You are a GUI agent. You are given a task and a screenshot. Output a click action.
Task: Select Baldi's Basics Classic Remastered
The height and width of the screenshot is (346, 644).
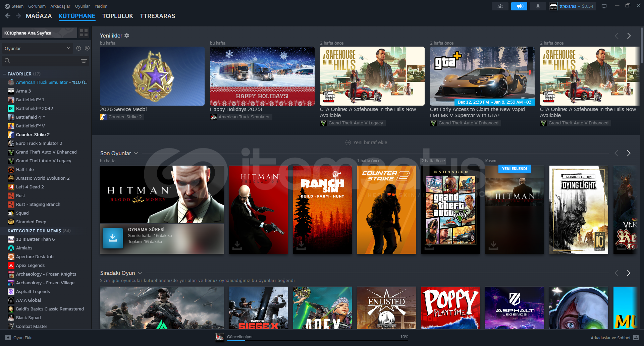(50, 309)
